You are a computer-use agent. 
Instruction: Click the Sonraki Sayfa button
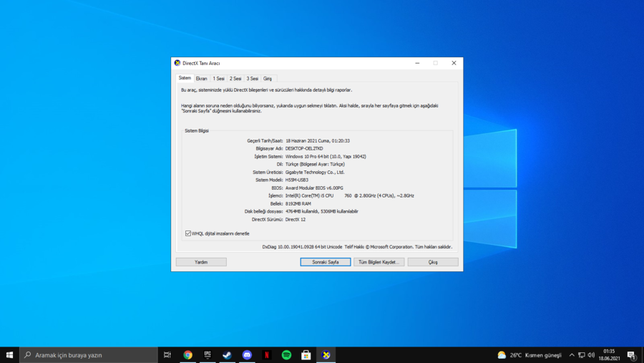point(326,262)
